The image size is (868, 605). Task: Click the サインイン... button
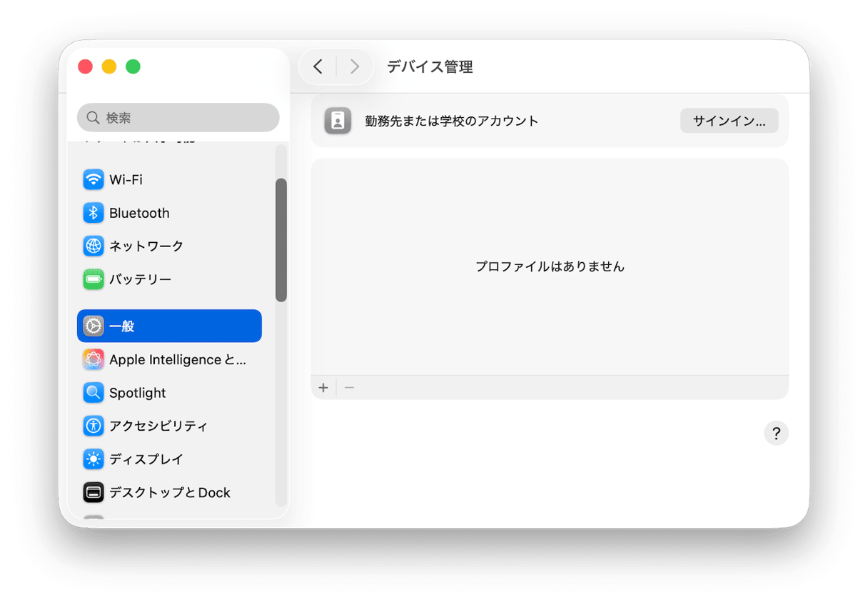(729, 121)
